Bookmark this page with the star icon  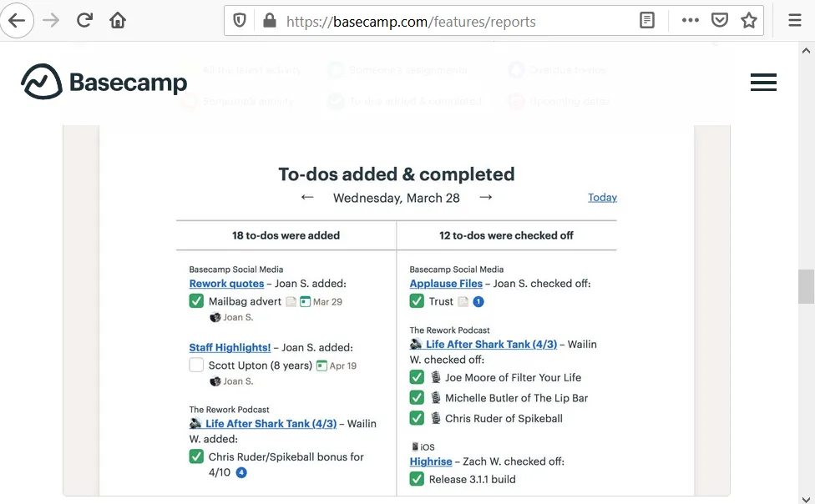(749, 20)
